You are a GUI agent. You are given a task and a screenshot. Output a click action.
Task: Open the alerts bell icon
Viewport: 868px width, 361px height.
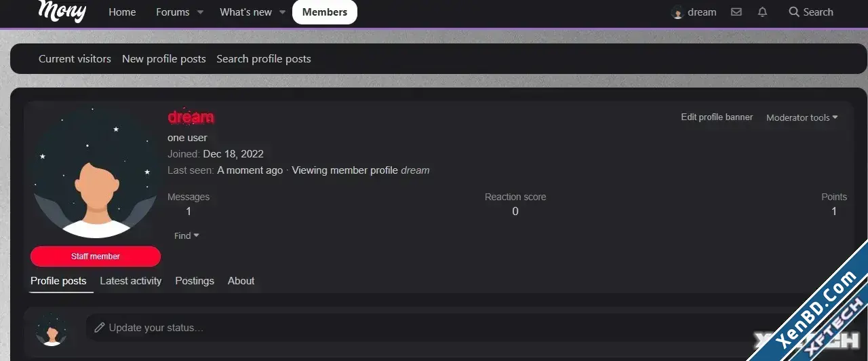click(763, 12)
